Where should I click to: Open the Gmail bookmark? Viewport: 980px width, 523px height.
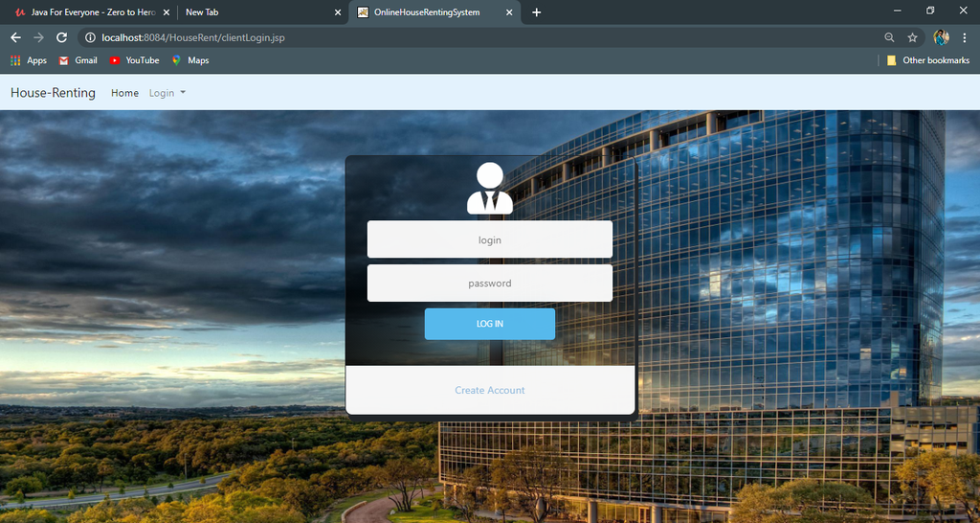(x=78, y=60)
